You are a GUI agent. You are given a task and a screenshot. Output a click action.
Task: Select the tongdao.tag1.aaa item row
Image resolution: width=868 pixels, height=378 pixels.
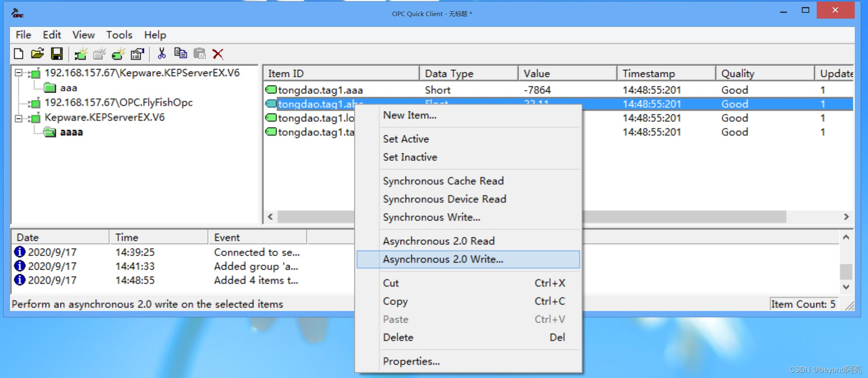click(559, 90)
